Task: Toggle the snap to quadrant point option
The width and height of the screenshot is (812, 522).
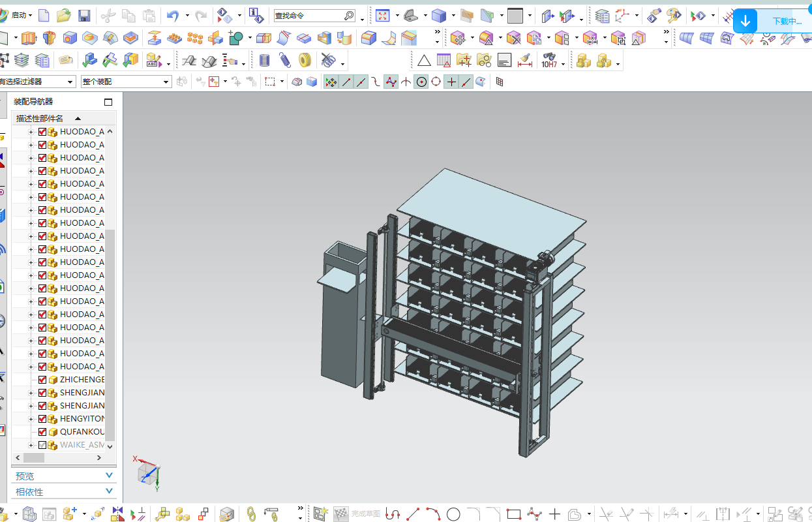Action: coord(436,82)
